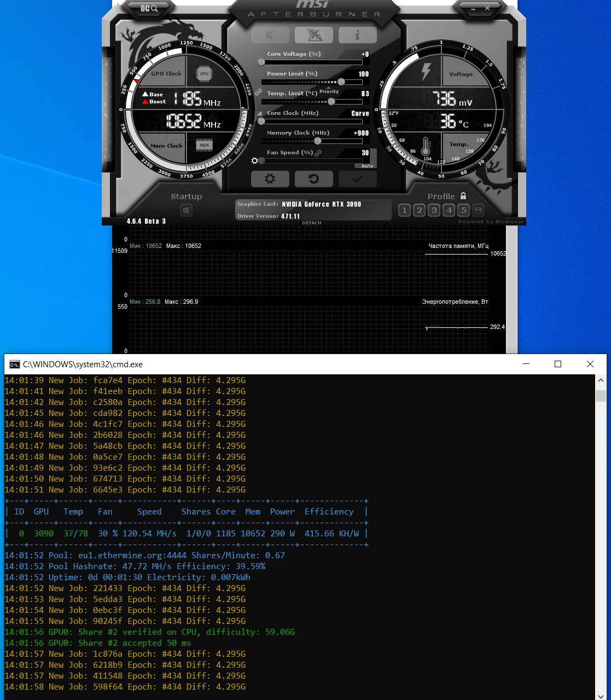Click the Temp. Limit slider handle
Screen dimensions: 611x700
coord(331,101)
